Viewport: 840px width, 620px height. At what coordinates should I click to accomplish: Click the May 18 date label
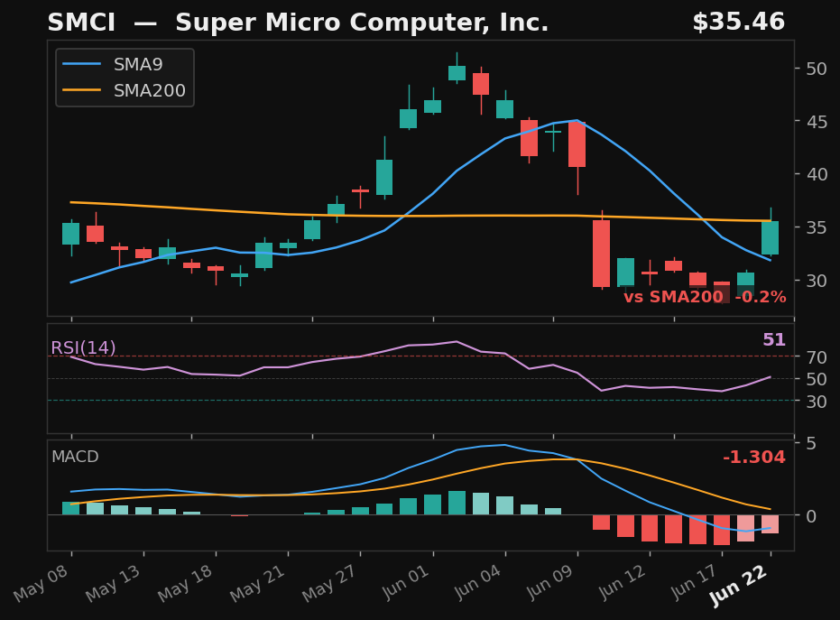pos(186,582)
